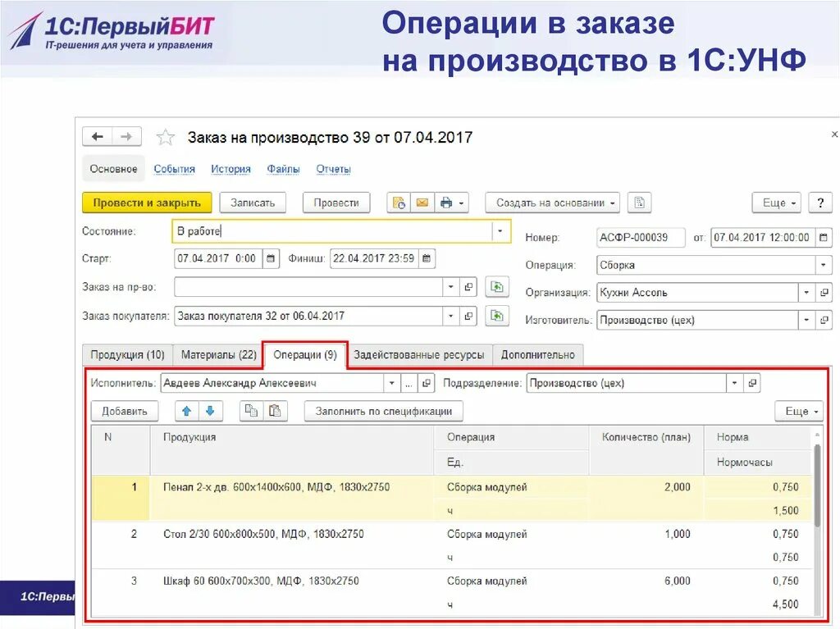Click fill-from-order icon next to Заказ покупателя
The image size is (840, 629).
(x=496, y=316)
